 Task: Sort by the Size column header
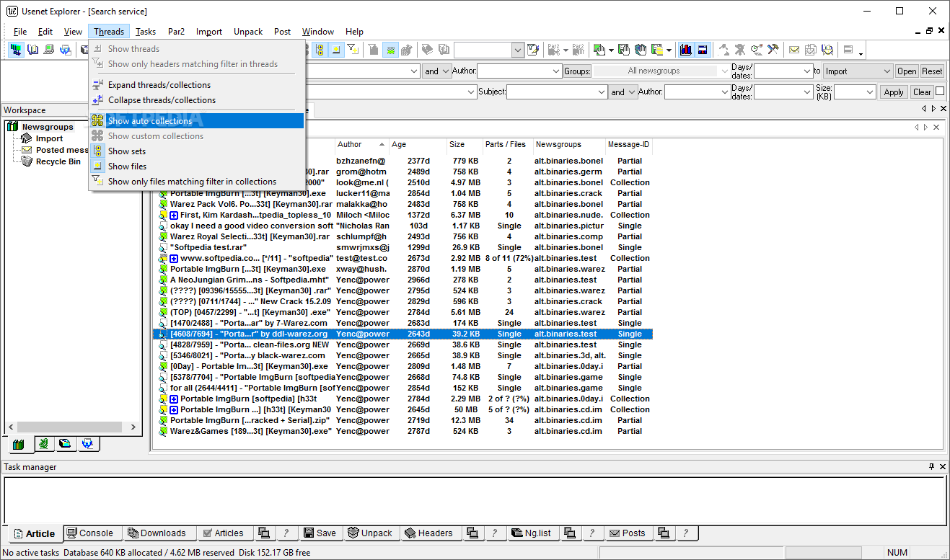pyautogui.click(x=463, y=144)
